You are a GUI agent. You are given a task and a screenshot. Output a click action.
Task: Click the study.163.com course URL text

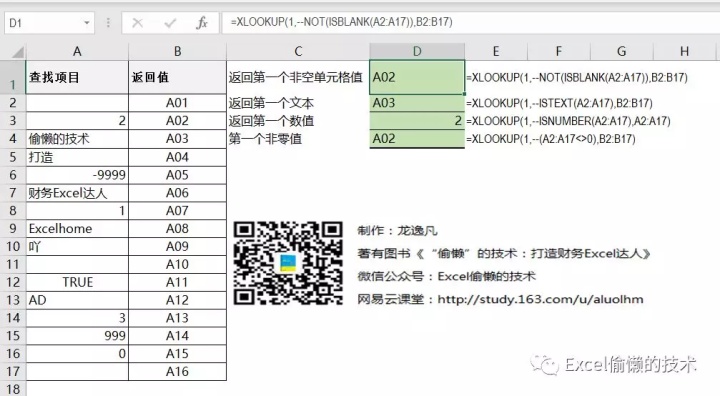pyautogui.click(x=540, y=300)
